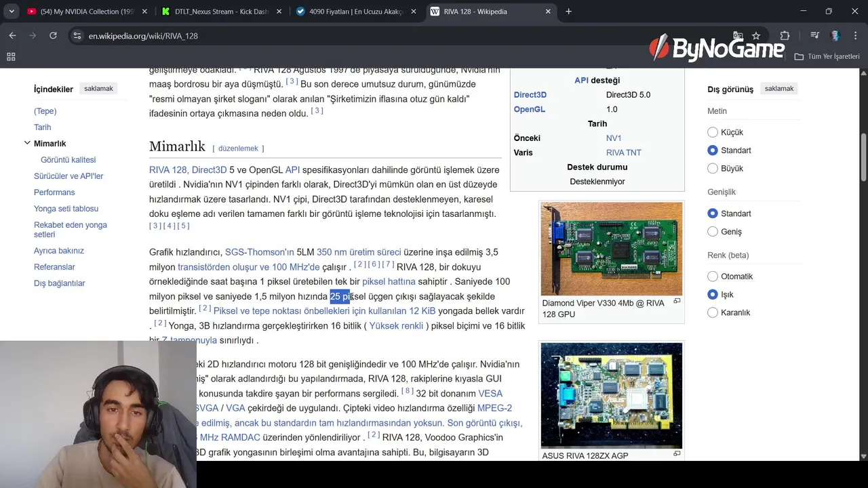Jump to Yonga seti tablosu section
This screenshot has width=868, height=488.
[66, 209]
